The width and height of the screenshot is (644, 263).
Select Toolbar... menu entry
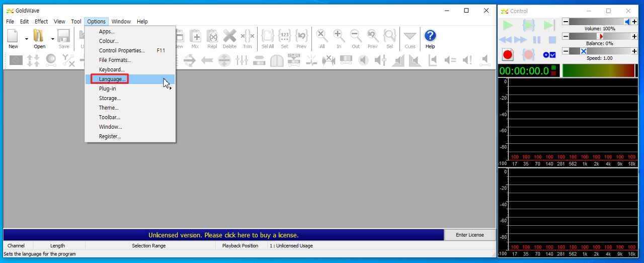[x=130, y=117]
